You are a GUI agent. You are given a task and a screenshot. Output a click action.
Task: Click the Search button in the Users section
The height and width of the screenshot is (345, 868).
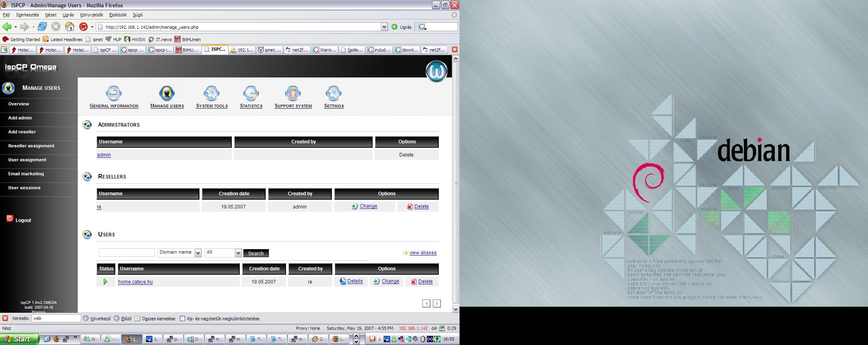click(256, 253)
